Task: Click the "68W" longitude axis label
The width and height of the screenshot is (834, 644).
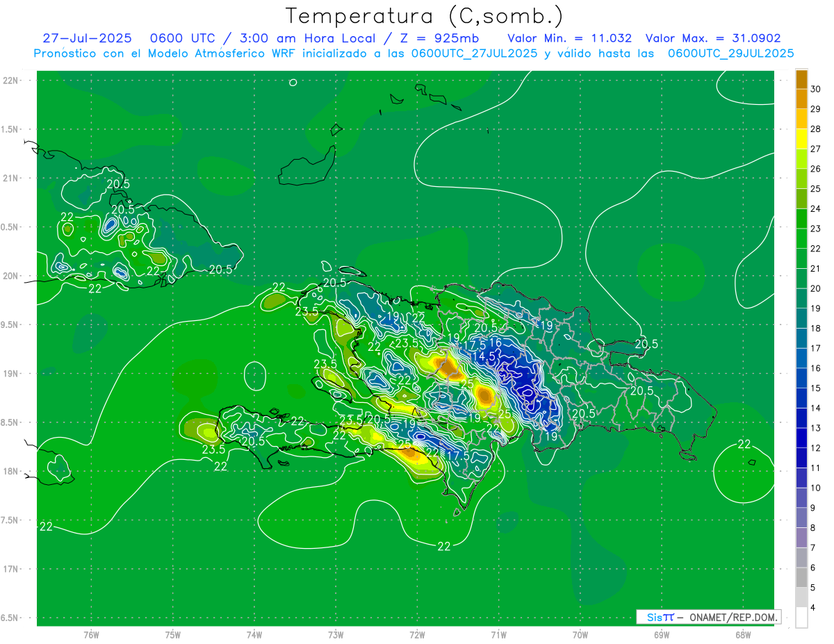Action: coord(743,634)
